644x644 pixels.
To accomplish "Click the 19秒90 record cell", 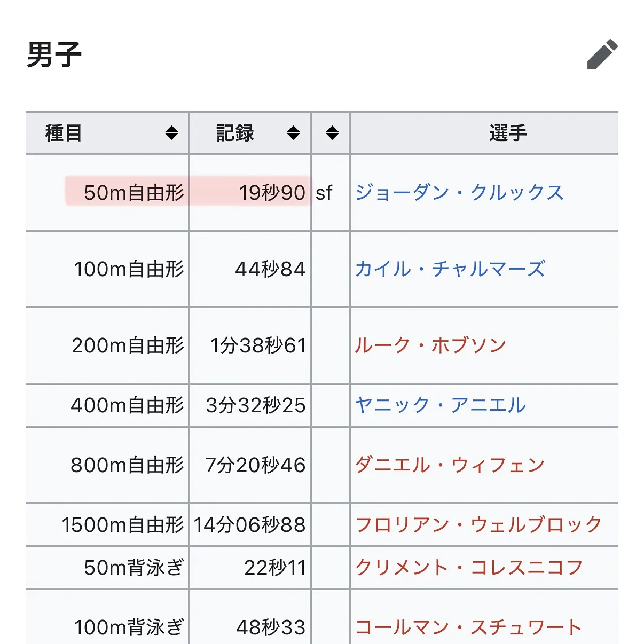I will [272, 192].
